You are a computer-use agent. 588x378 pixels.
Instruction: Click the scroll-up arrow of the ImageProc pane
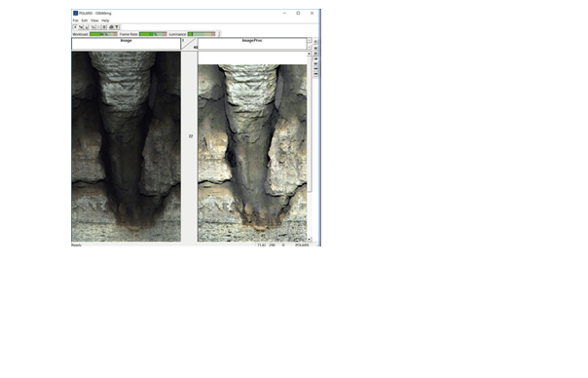[310, 54]
